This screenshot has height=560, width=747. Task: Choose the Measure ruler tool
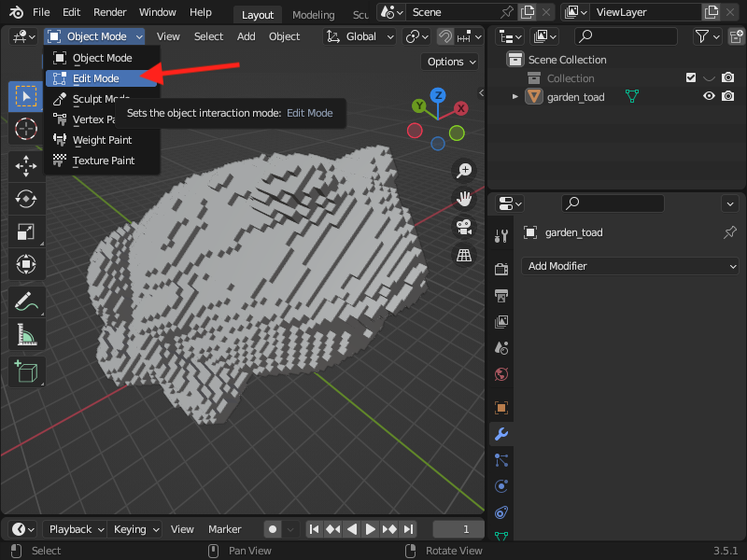click(26, 334)
